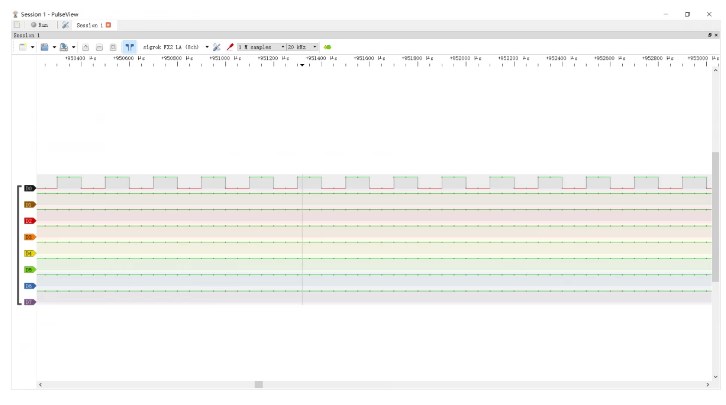Image resolution: width=726 pixels, height=405 pixels.
Task: Select the D5 channel label
Action: tap(30, 269)
